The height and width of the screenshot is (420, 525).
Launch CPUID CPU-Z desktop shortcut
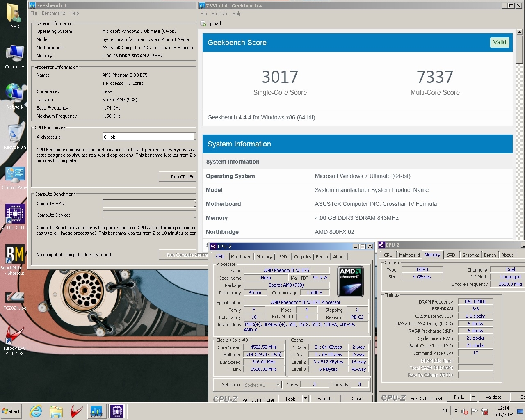pos(15,217)
